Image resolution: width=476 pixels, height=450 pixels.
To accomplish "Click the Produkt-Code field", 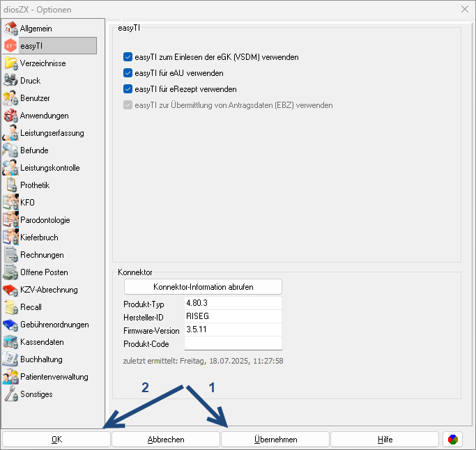I will click(x=233, y=344).
